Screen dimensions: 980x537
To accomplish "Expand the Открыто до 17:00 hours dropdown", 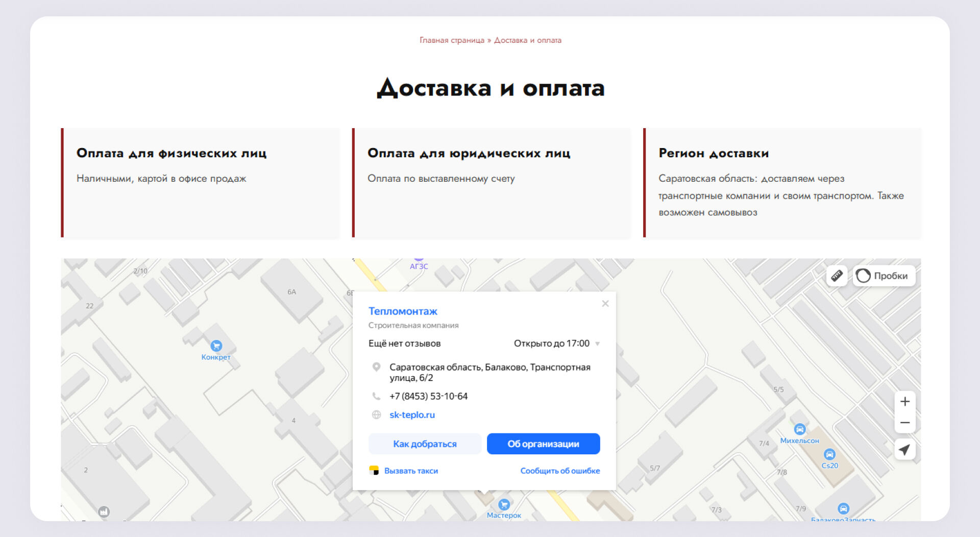I will point(597,344).
